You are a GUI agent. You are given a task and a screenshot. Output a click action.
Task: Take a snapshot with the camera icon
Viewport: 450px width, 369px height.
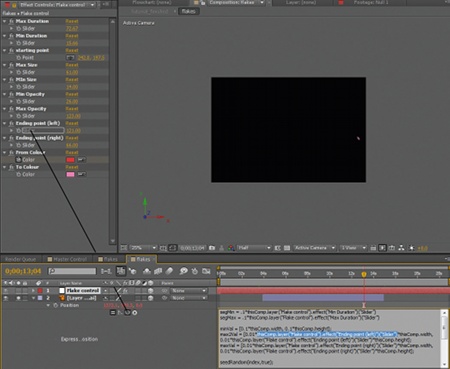pos(212,248)
